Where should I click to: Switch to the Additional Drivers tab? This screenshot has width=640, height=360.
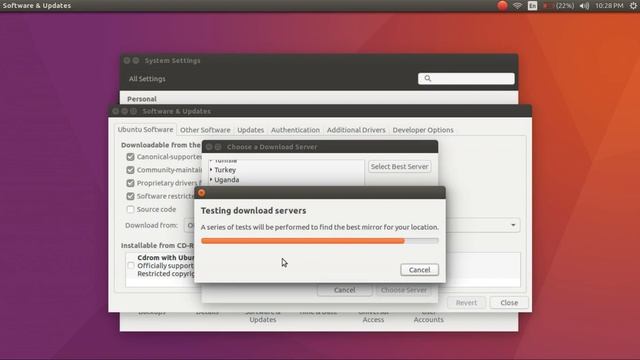(356, 130)
